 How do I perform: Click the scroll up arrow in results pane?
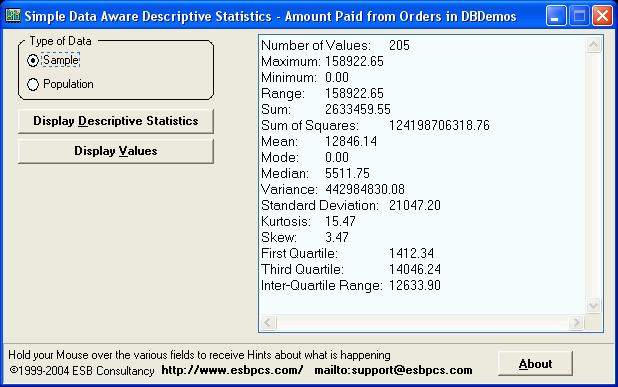pyautogui.click(x=593, y=45)
